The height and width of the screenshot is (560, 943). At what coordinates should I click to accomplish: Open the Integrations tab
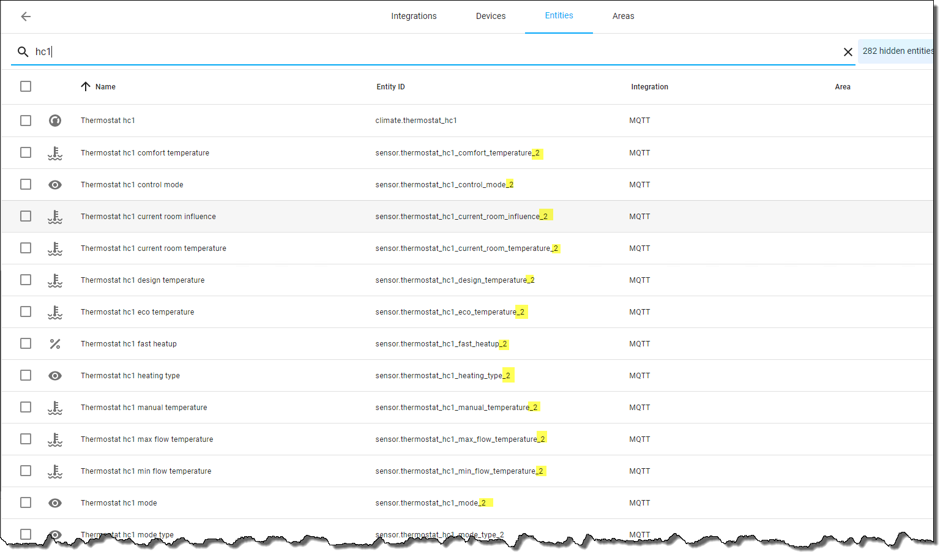(x=414, y=16)
